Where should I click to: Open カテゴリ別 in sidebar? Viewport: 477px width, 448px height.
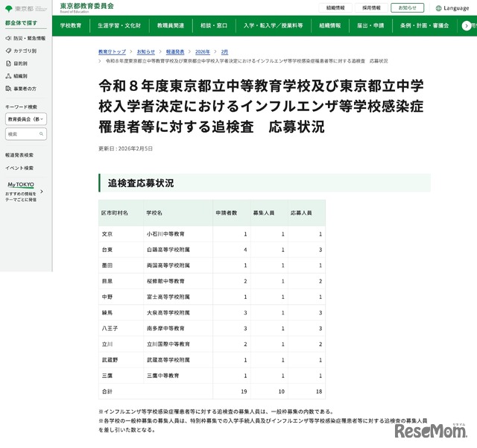pyautogui.click(x=25, y=51)
